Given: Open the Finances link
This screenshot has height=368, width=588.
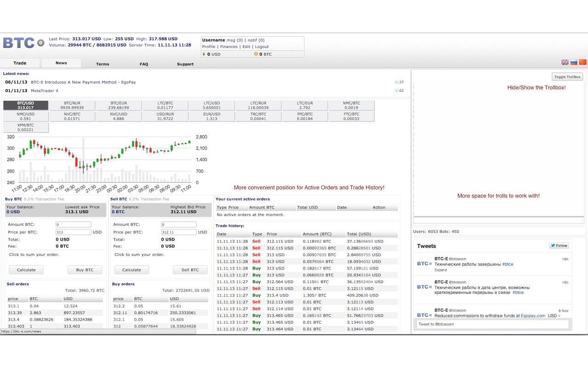Looking at the screenshot, I should pyautogui.click(x=229, y=46).
